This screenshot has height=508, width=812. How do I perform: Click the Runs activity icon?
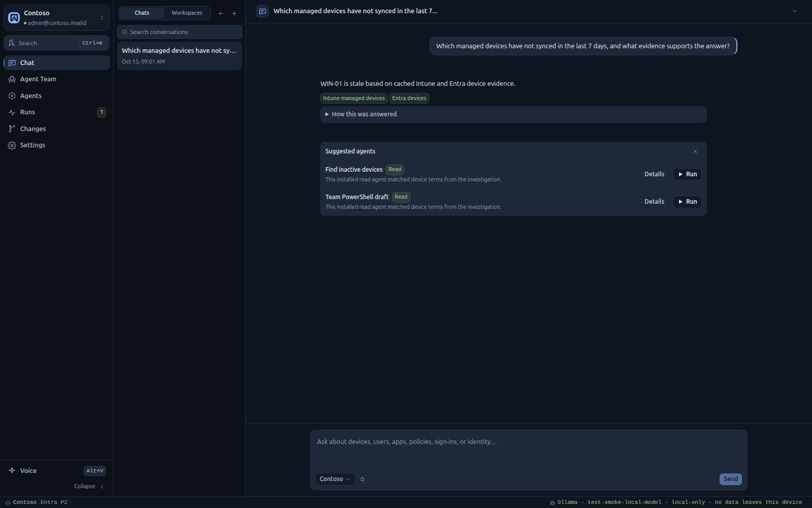click(12, 112)
